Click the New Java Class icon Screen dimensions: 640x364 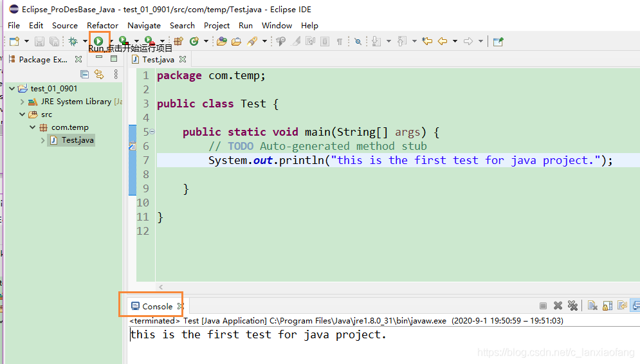coord(194,41)
